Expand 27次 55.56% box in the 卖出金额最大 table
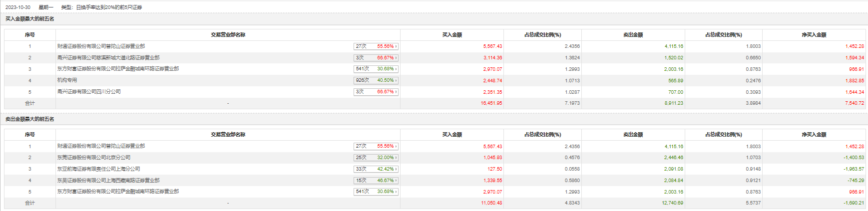Viewport: 868px width, 211px height. tap(376, 146)
